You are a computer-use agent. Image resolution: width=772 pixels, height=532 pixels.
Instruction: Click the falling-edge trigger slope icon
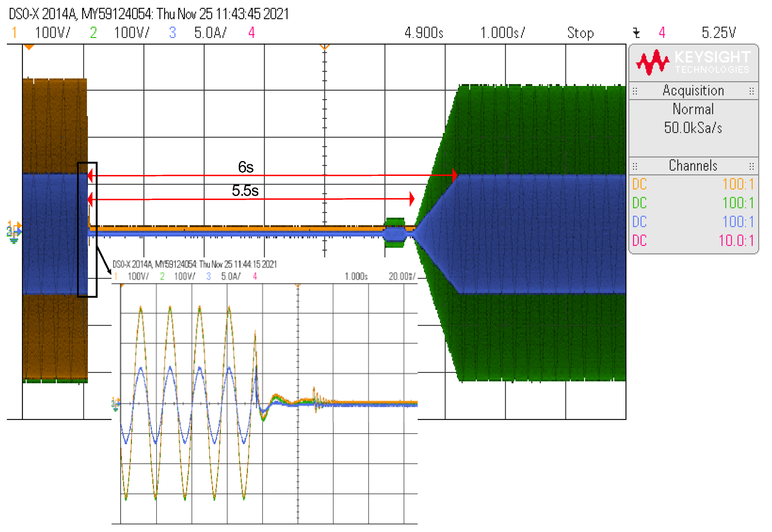point(636,33)
